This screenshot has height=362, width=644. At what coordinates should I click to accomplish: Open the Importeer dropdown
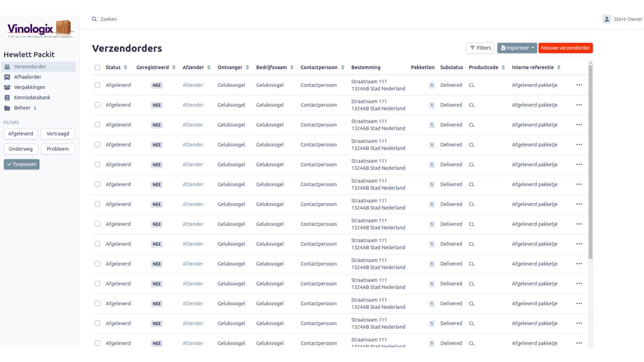pos(517,48)
